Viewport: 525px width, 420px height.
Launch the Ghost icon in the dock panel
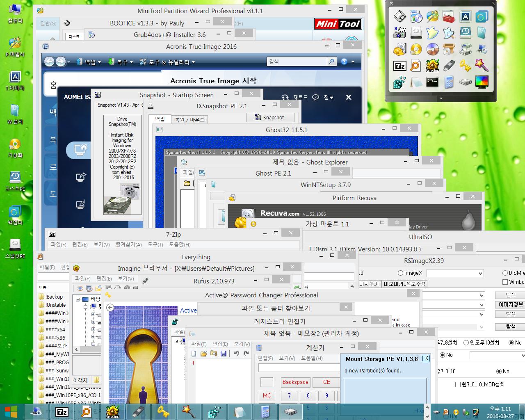[432, 33]
